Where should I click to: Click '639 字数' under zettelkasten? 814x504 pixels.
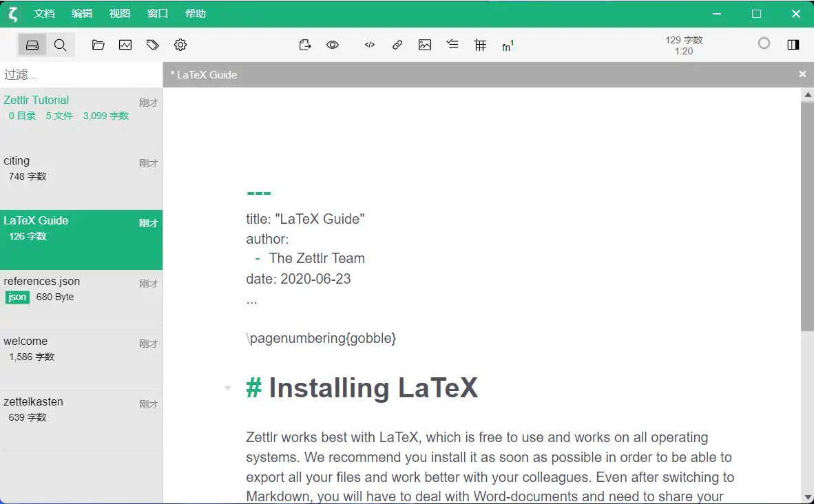[28, 417]
